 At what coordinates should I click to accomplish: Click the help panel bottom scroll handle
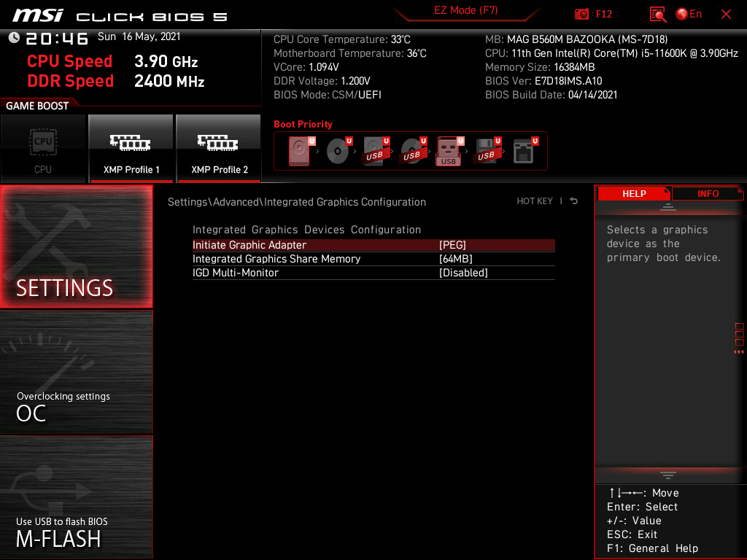[x=668, y=475]
